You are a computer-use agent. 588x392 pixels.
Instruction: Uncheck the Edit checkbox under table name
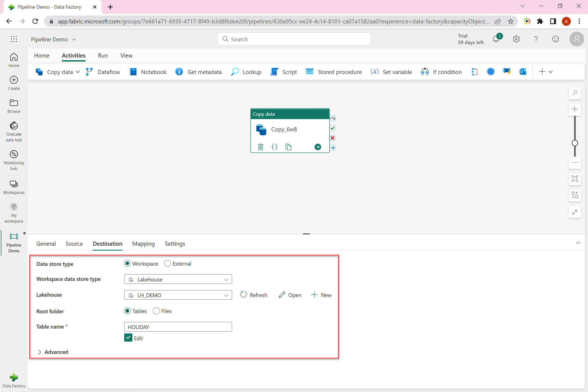(128, 338)
